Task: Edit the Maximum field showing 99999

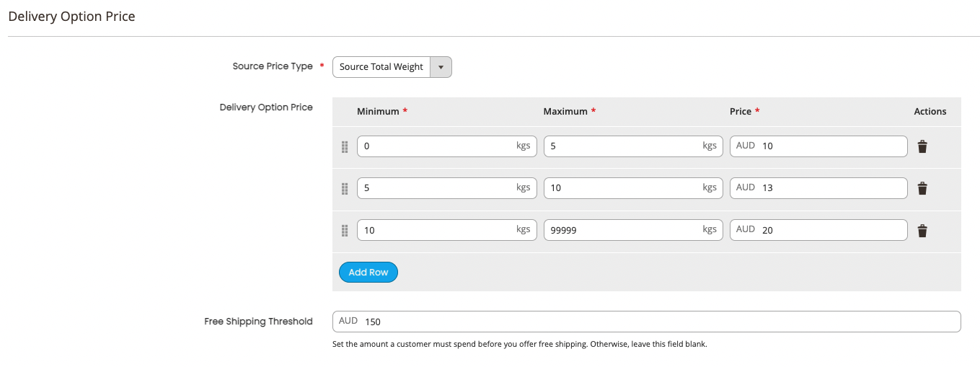Action: [x=633, y=231]
